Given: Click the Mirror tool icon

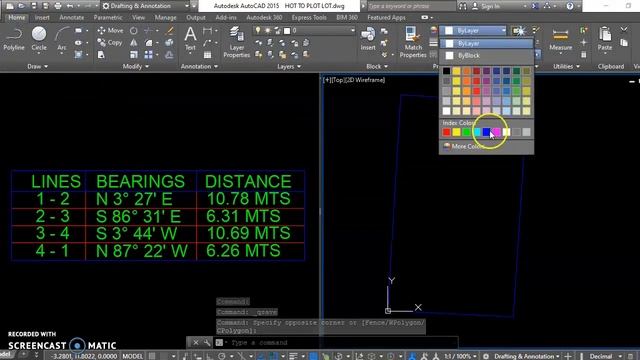Looking at the screenshot, I should pyautogui.click(x=133, y=42).
